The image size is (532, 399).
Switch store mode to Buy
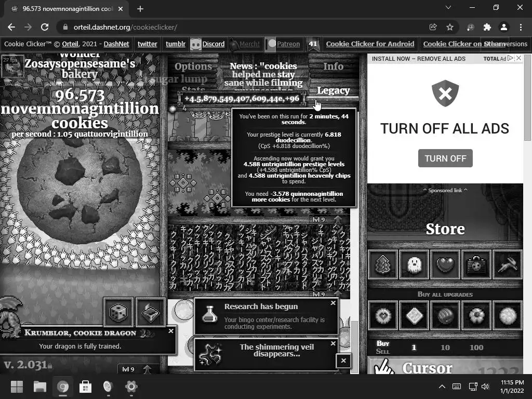tap(383, 343)
